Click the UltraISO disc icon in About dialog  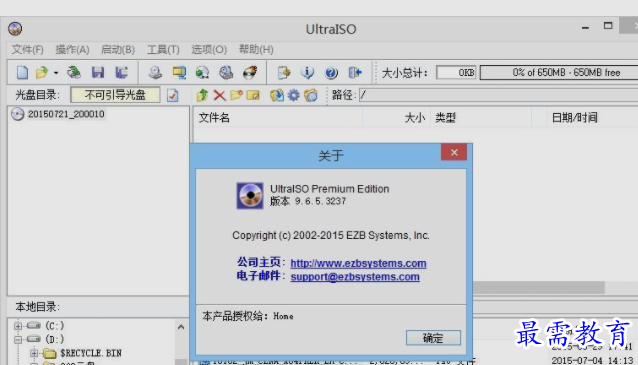click(250, 196)
